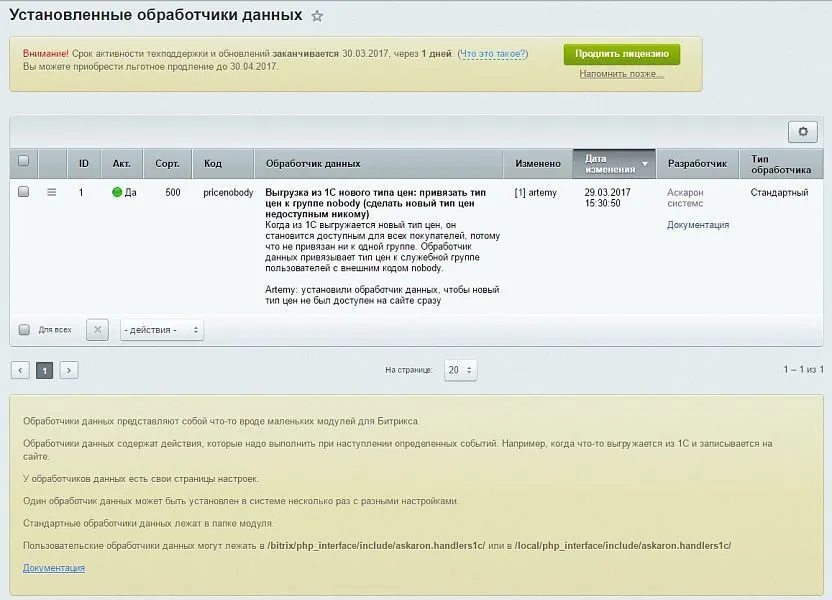Open the 'Что это такое?' link
The image size is (832, 600).
(492, 54)
